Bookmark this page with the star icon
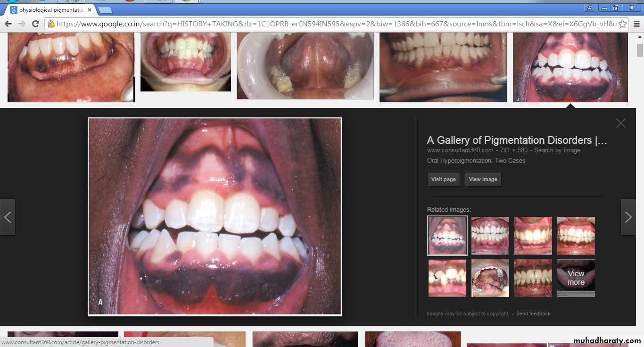 coord(622,24)
